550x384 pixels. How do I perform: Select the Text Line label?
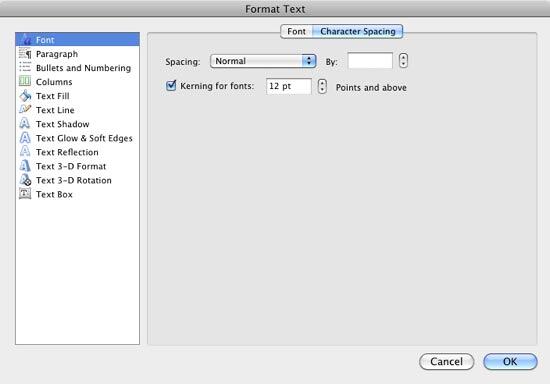[x=55, y=110]
